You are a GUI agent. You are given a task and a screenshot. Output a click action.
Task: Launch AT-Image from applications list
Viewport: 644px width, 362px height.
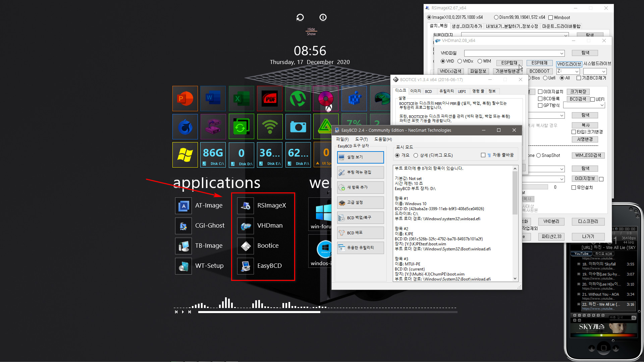(200, 205)
